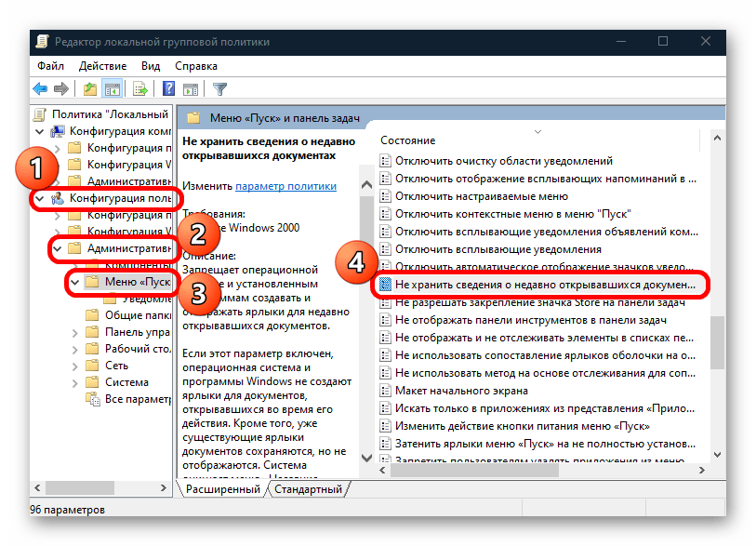Click the Filter funnel toolbar icon
This screenshot has width=756, height=546.
220,89
